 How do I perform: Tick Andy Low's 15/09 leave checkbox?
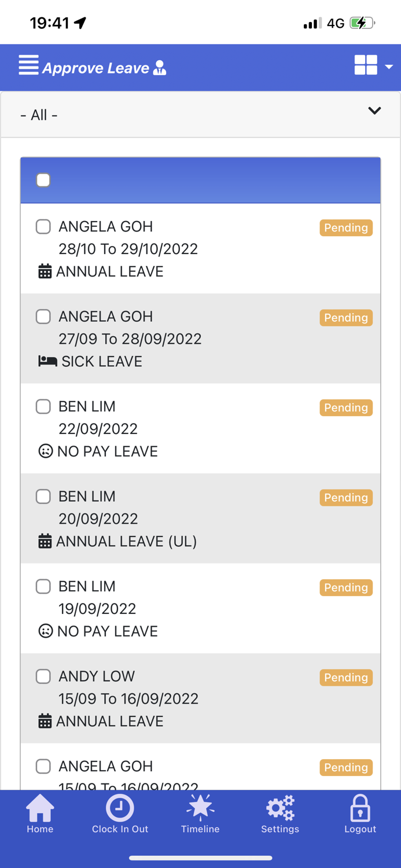[43, 676]
